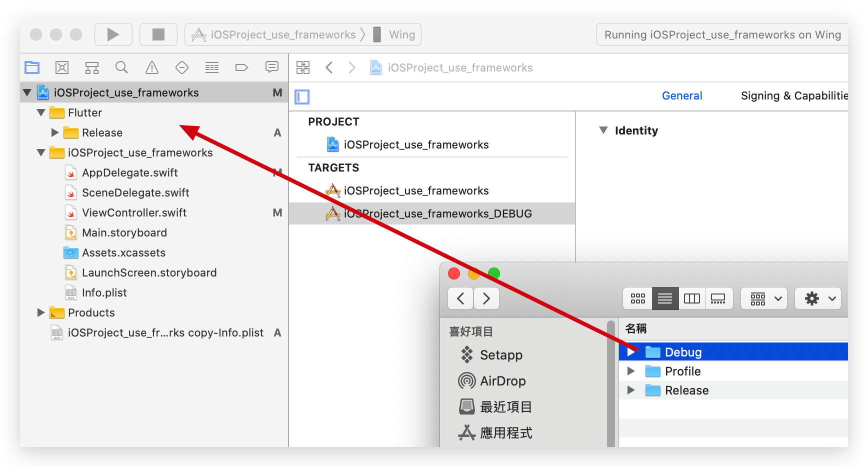
Task: Expand the Products group
Action: pos(41,312)
